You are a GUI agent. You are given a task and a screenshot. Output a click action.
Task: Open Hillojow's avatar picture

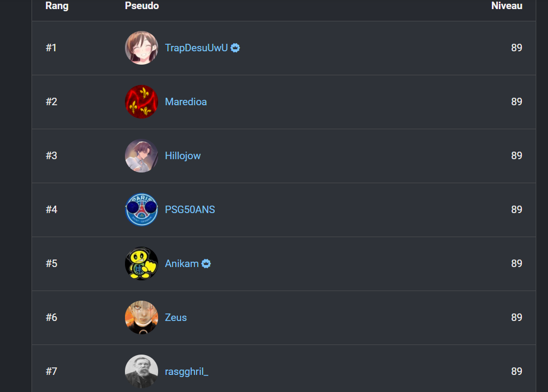[x=142, y=156]
